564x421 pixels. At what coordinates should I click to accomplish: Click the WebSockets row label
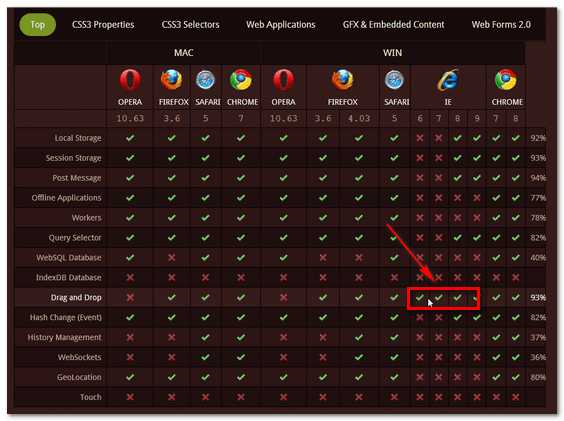[x=79, y=357]
